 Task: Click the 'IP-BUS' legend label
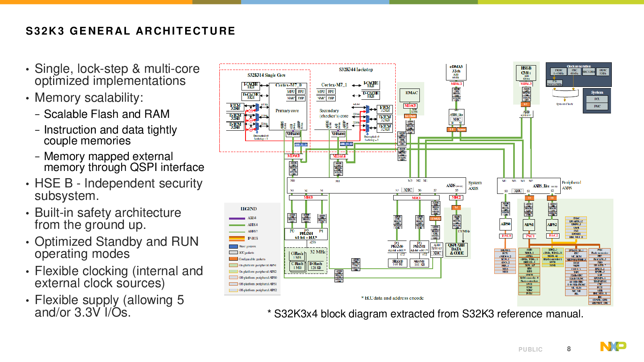(253, 239)
